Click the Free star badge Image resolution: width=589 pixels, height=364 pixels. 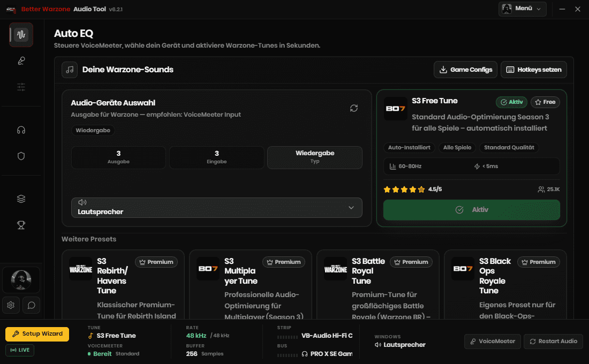(x=545, y=102)
